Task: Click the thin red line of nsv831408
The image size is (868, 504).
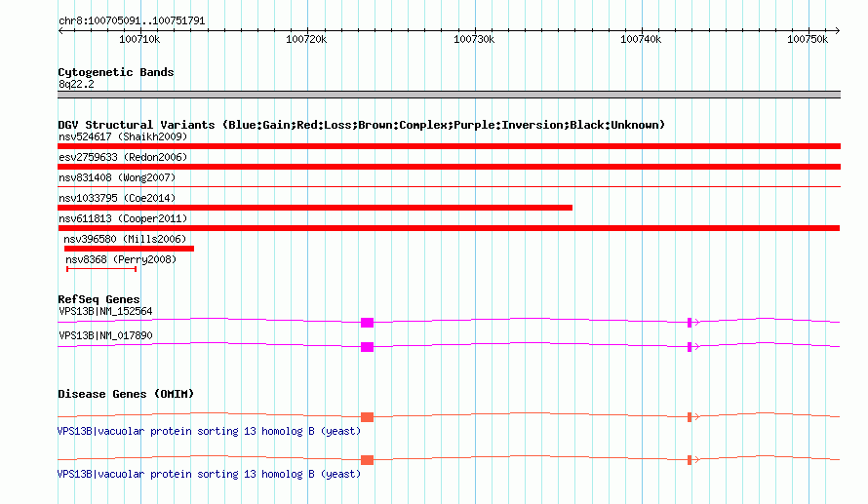Action: pyautogui.click(x=449, y=187)
